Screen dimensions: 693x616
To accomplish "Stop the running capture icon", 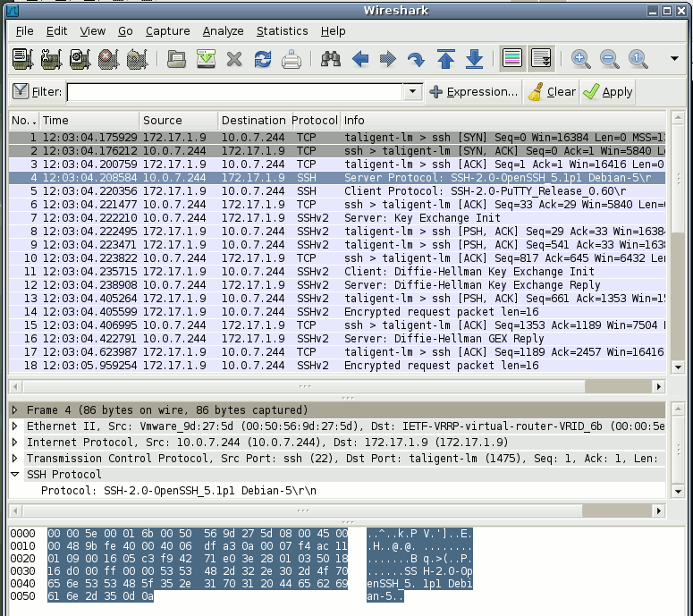I will pyautogui.click(x=108, y=59).
